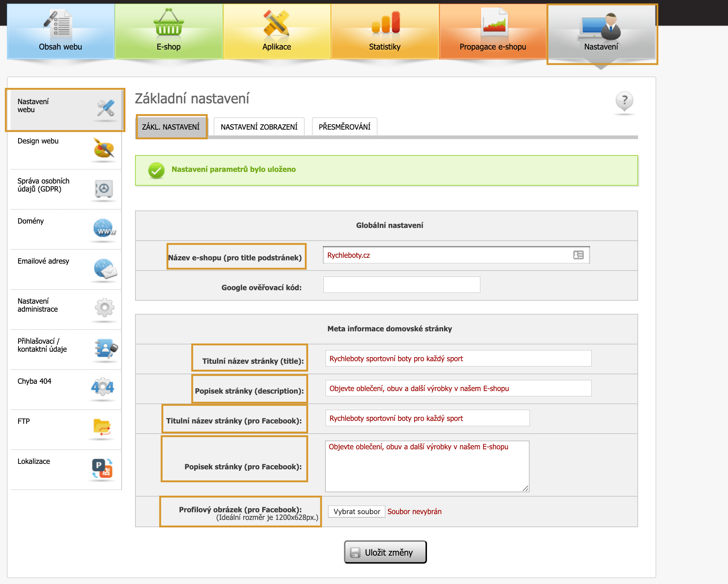
Task: Click the question mark help icon
Action: coord(624,101)
